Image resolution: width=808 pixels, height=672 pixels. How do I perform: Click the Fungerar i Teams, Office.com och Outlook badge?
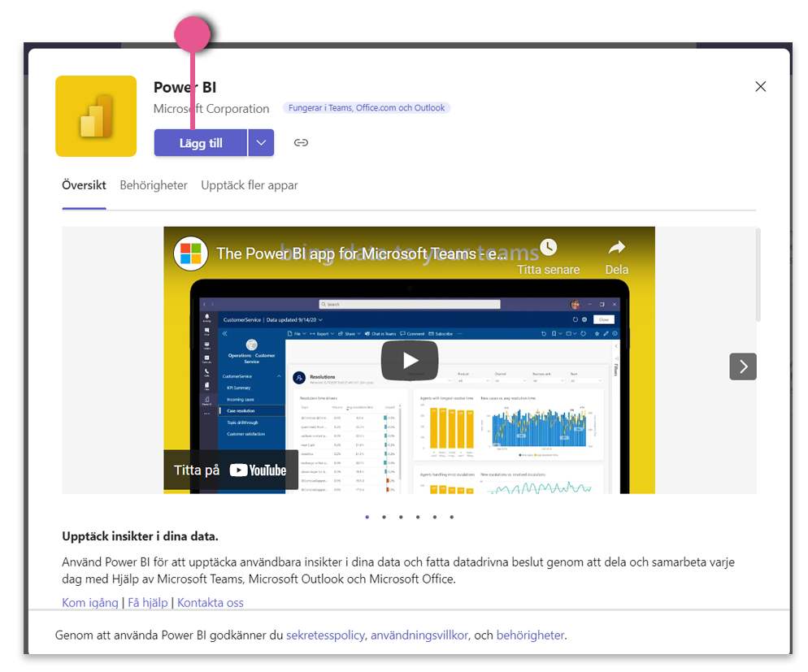[367, 107]
